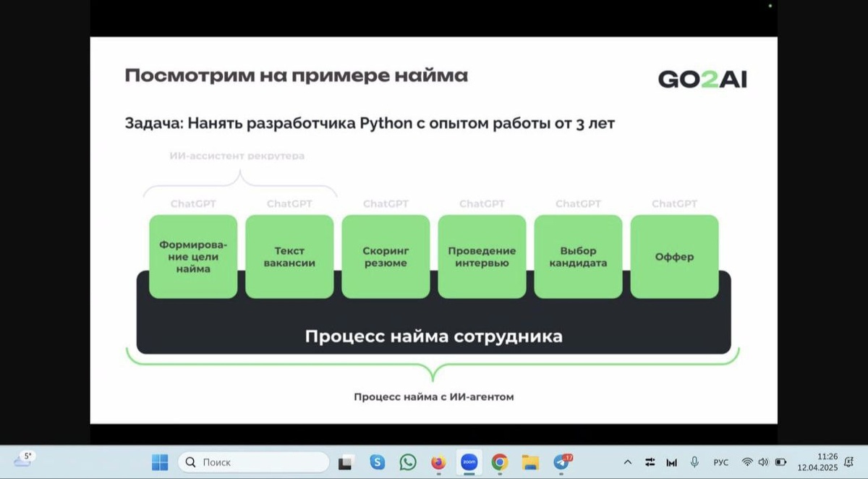Click the ChatGPT label above 'Оффер'
The image size is (868, 479).
(674, 204)
